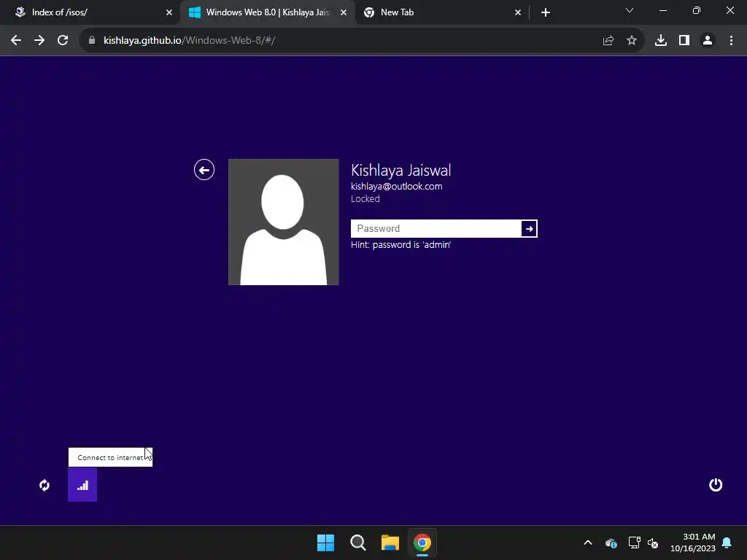Click the circular back arrow beside avatar
This screenshot has height=560, width=747.
[204, 169]
